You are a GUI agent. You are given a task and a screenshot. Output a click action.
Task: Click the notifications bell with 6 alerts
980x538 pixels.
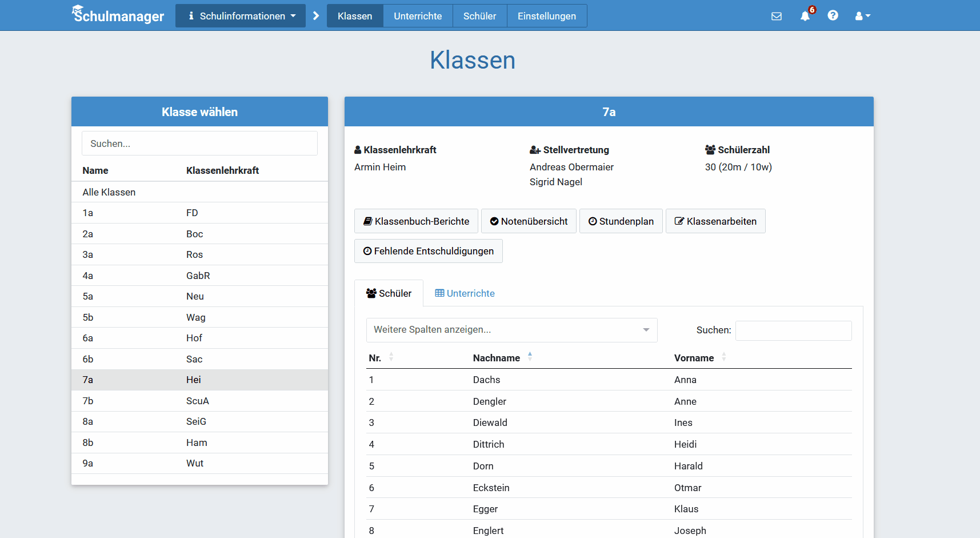point(805,15)
